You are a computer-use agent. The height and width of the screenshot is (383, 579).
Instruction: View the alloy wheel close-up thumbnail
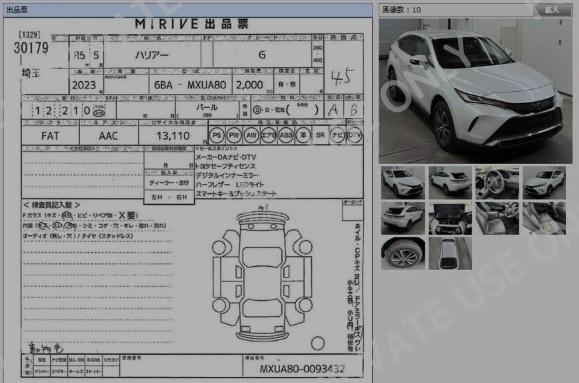point(403,253)
